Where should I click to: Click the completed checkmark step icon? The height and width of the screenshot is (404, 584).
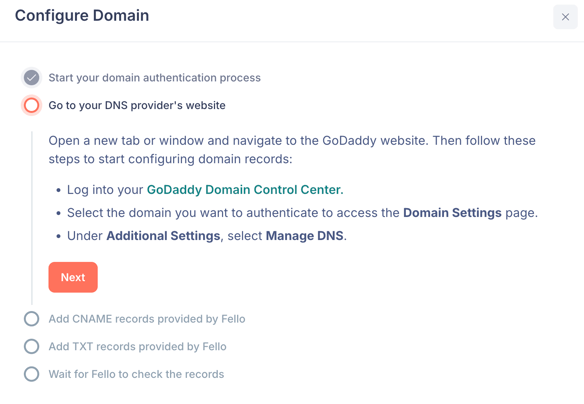pos(32,78)
